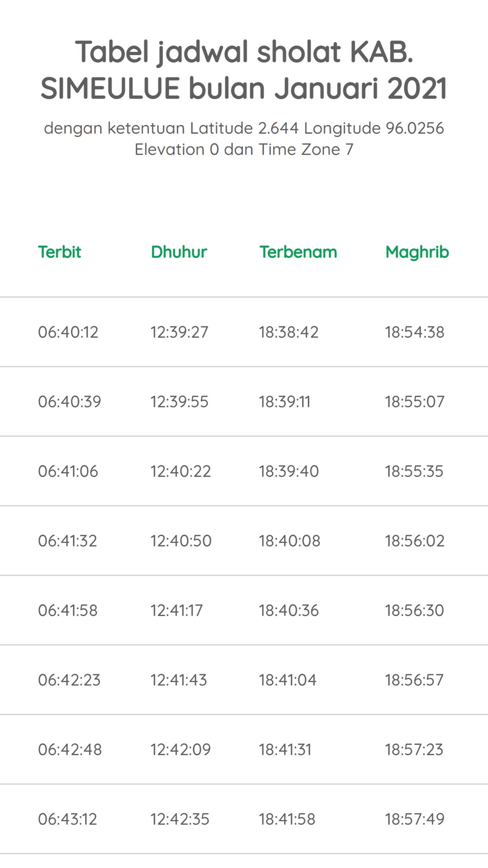Select Terbit cell 06:41:58
The image size is (488, 868).
click(x=68, y=610)
